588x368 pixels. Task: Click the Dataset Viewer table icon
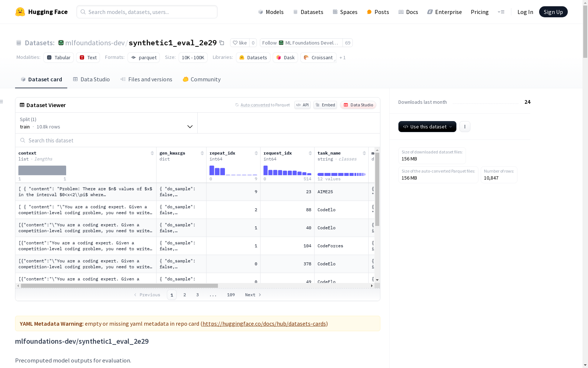click(x=22, y=105)
